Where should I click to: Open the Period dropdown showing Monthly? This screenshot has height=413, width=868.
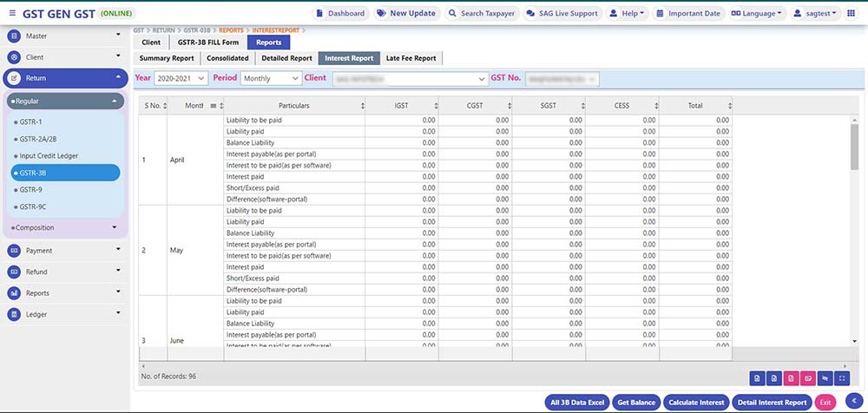pyautogui.click(x=270, y=78)
